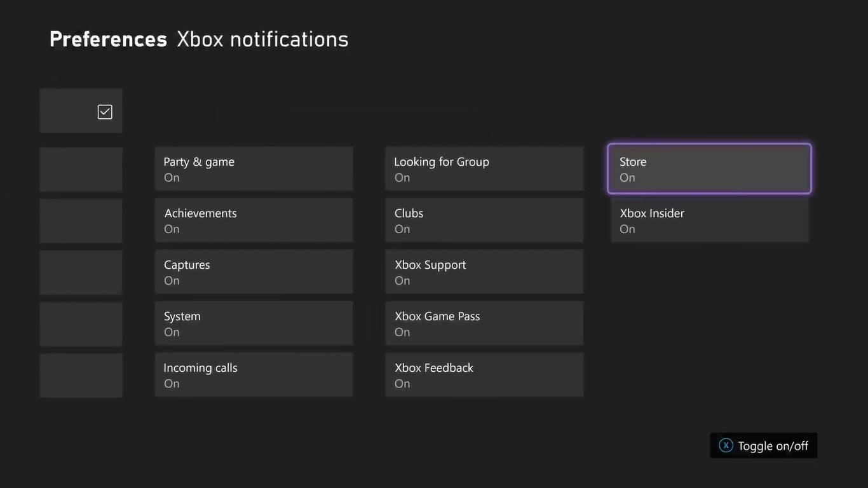Select the blank tile beside Incoming calls
This screenshot has width=868, height=488.
tap(81, 376)
